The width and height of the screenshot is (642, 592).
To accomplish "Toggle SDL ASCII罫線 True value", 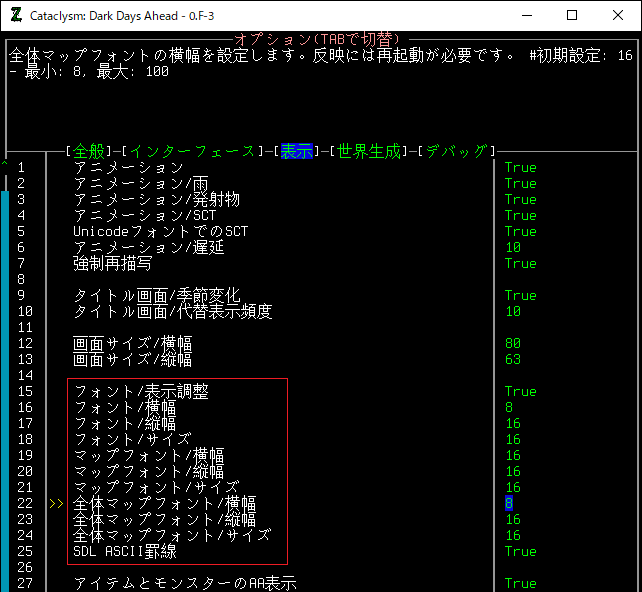I will coord(520,551).
